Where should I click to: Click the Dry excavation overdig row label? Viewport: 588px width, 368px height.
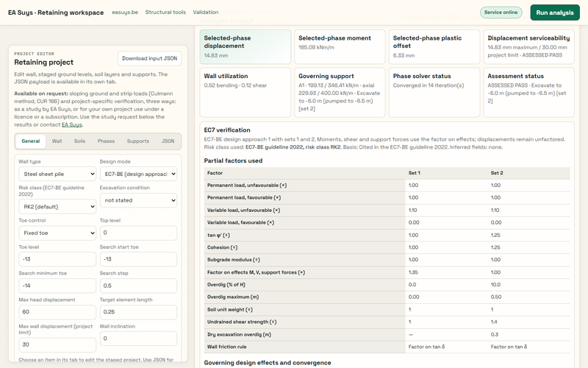[x=239, y=334]
